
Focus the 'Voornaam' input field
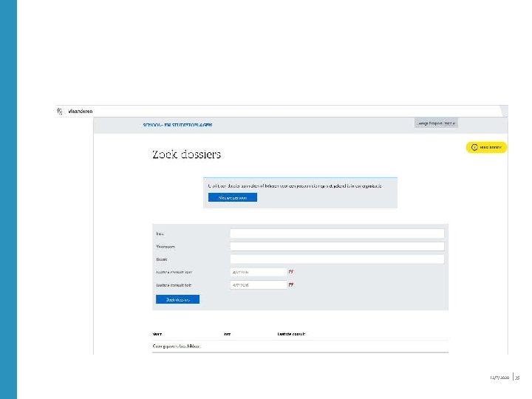337,246
